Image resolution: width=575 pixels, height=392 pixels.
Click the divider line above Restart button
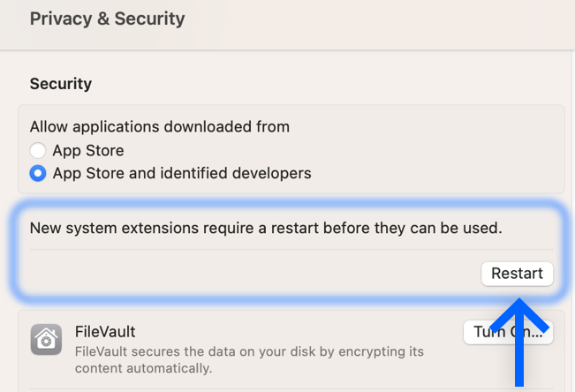pos(291,250)
